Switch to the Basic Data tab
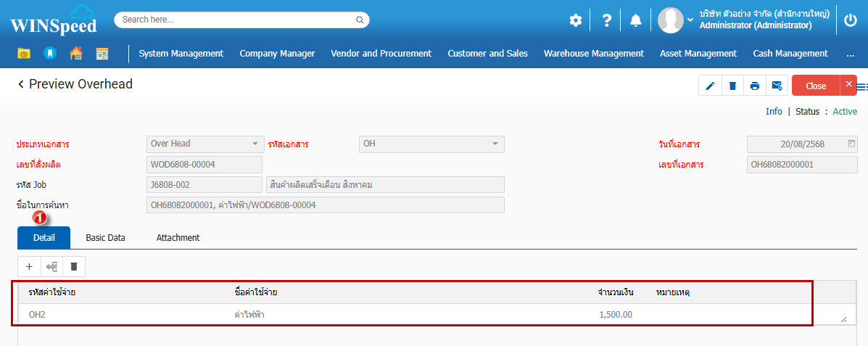This screenshot has width=868, height=346. 105,237
